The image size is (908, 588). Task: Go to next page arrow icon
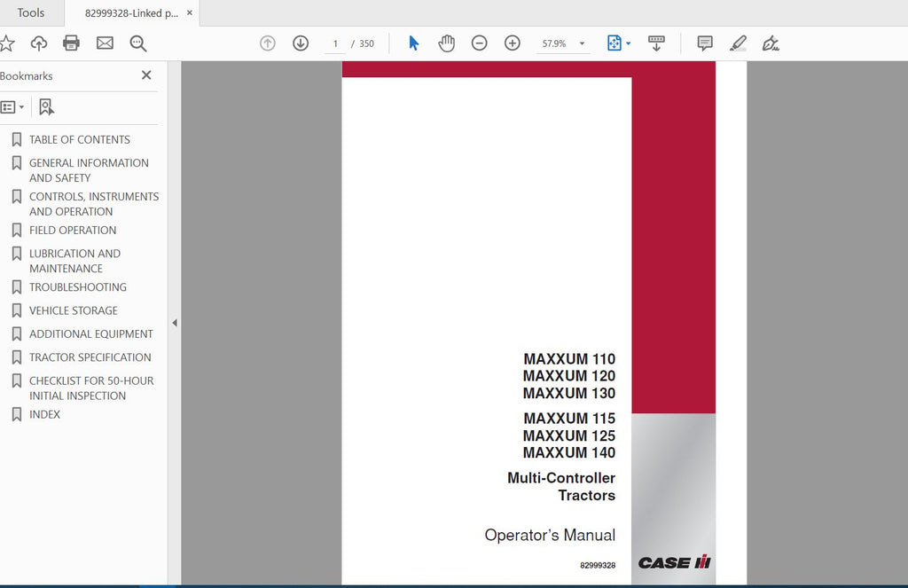[x=301, y=43]
